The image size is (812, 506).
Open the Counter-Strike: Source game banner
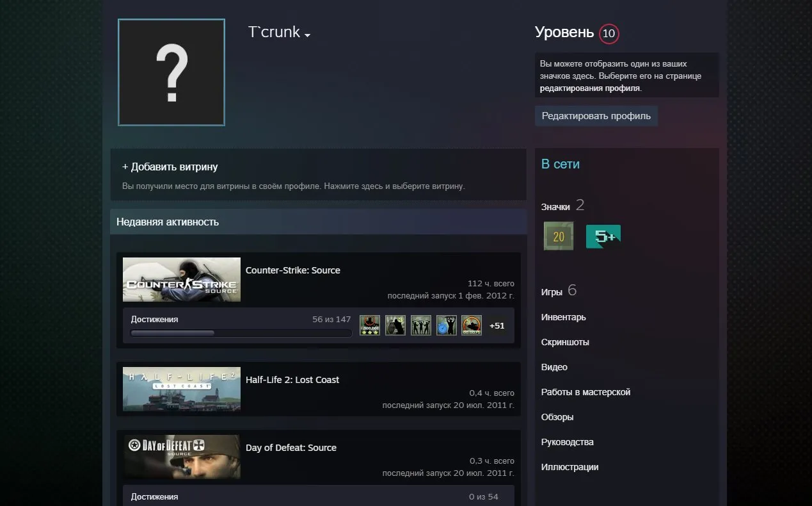click(x=182, y=279)
